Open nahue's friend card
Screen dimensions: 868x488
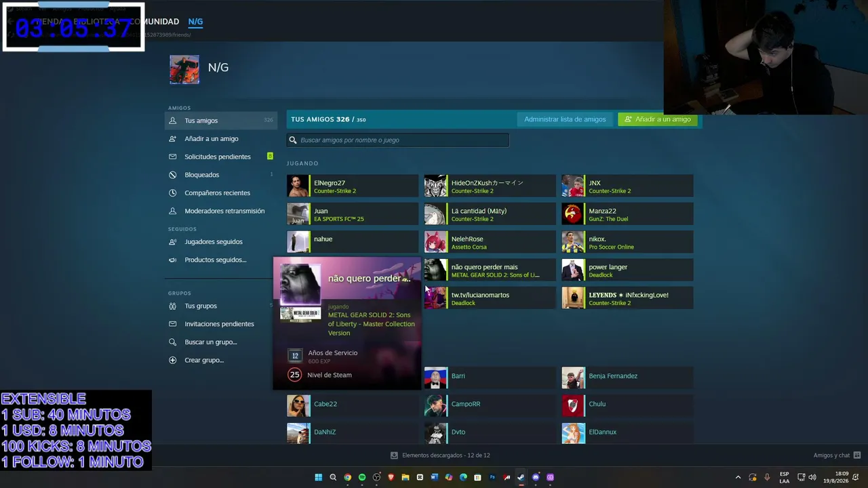[353, 243]
